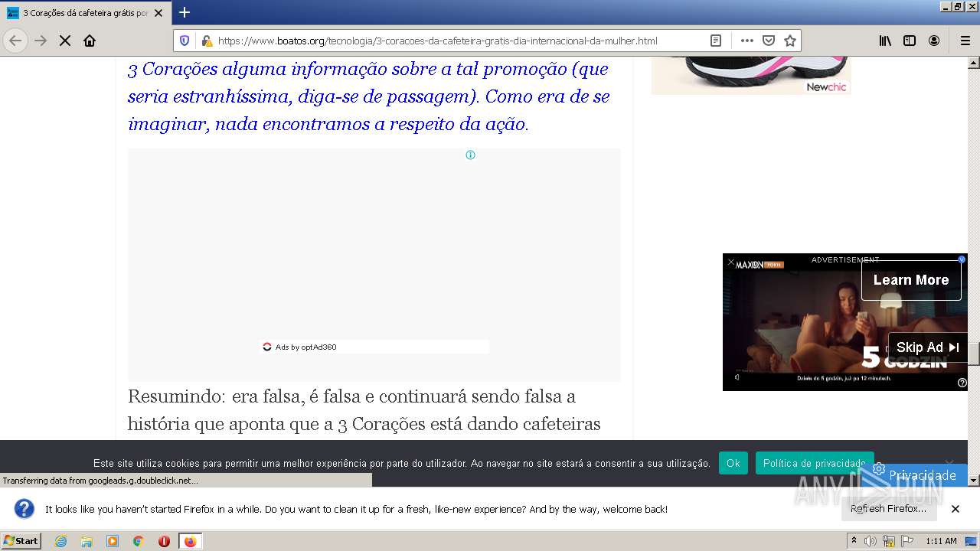Open ad info icon in banner

[470, 155]
